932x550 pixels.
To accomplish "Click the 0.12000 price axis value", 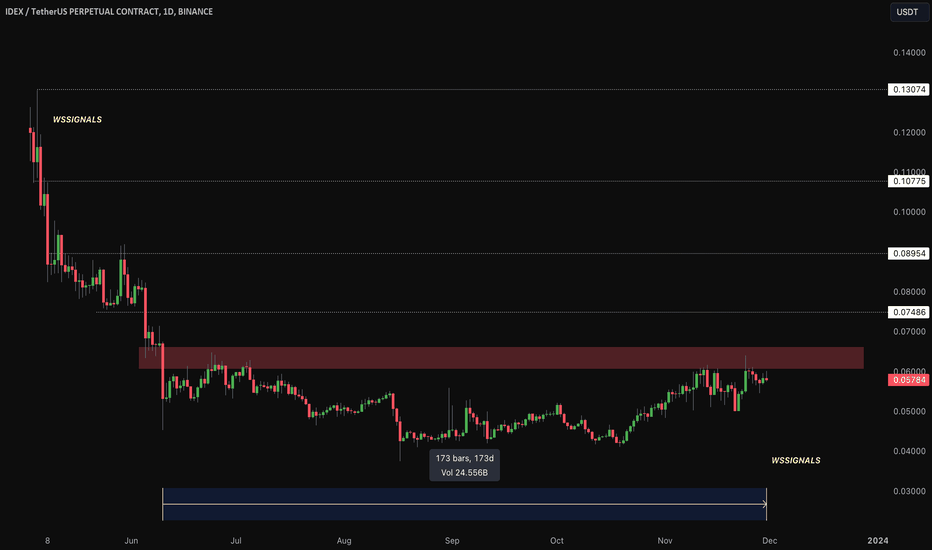I will coord(909,133).
